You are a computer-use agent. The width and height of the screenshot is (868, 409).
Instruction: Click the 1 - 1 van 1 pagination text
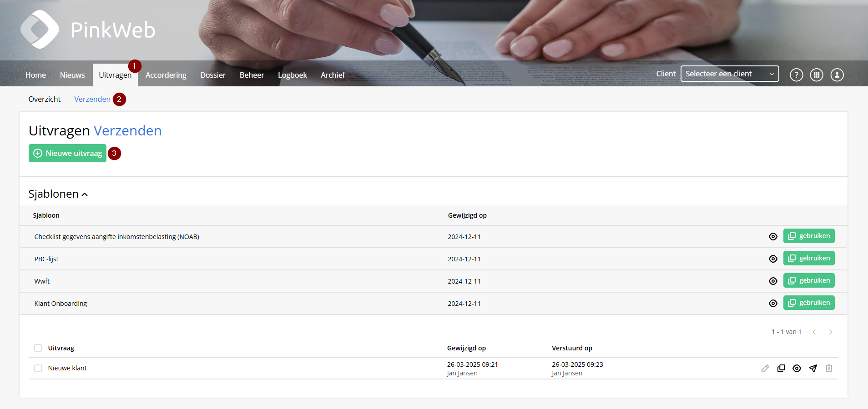pyautogui.click(x=787, y=332)
